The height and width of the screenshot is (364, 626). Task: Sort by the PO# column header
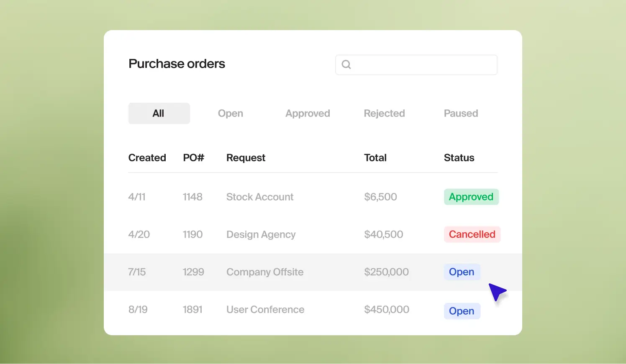pyautogui.click(x=193, y=158)
